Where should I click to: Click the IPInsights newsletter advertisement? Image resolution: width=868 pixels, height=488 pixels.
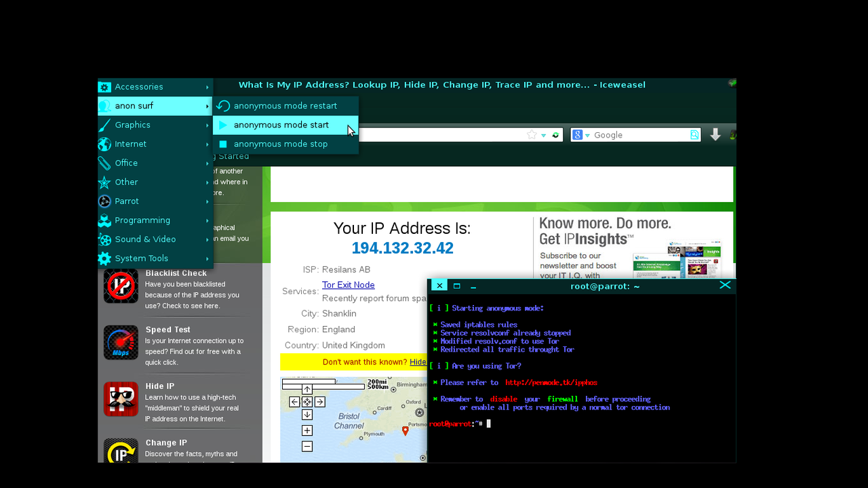[632, 248]
